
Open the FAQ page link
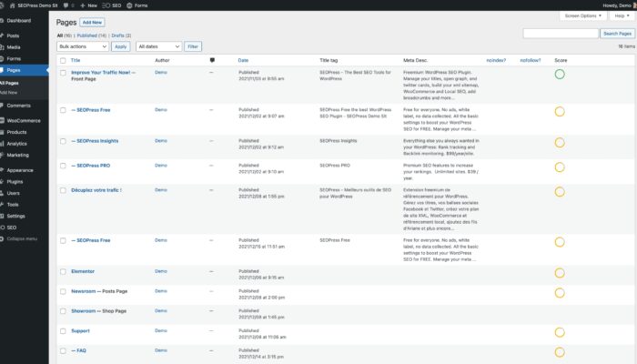coord(79,350)
